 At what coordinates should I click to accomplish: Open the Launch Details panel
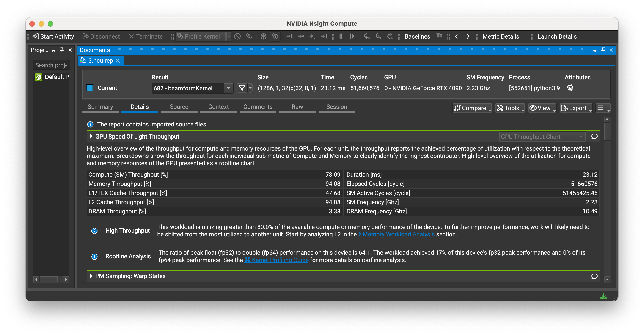click(x=557, y=36)
